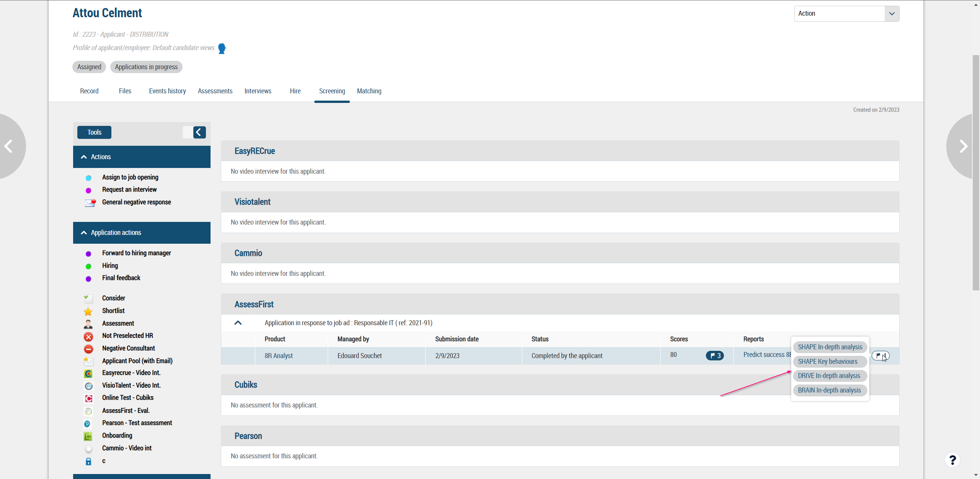
Task: Click the Onboarding icon in sidebar
Action: pyautogui.click(x=88, y=436)
